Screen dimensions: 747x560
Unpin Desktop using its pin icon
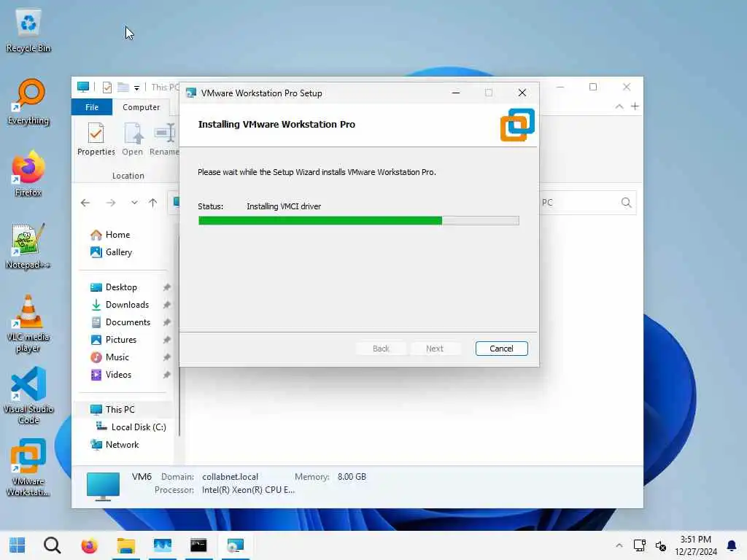click(167, 287)
